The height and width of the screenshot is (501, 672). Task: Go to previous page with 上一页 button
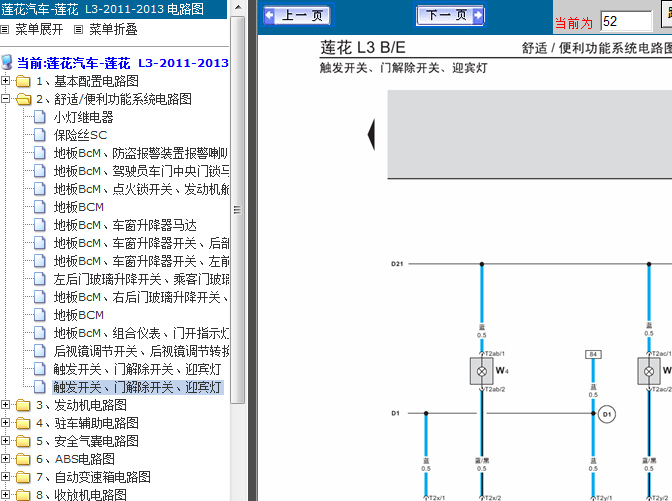[x=297, y=15]
